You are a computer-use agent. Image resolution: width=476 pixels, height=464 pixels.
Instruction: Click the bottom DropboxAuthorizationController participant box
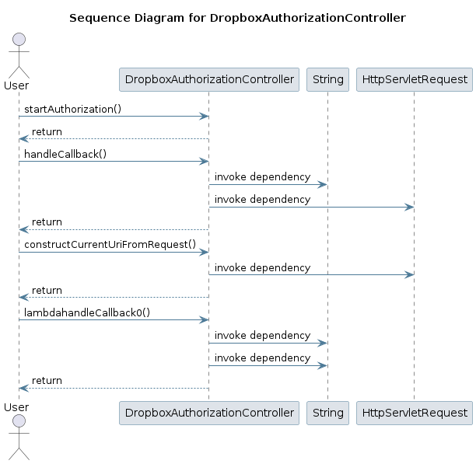pyautogui.click(x=209, y=413)
